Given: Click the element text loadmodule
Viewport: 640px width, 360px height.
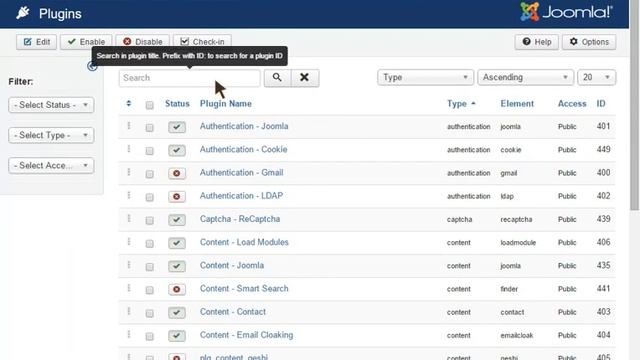Looking at the screenshot, I should 518,242.
